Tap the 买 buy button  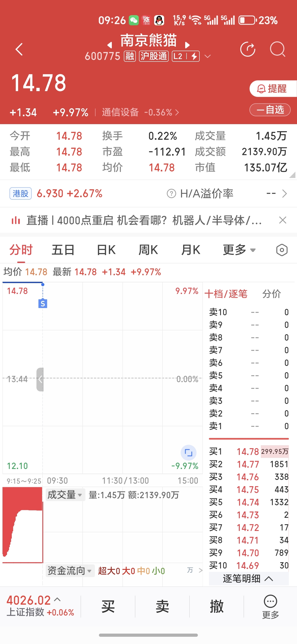coord(108,606)
